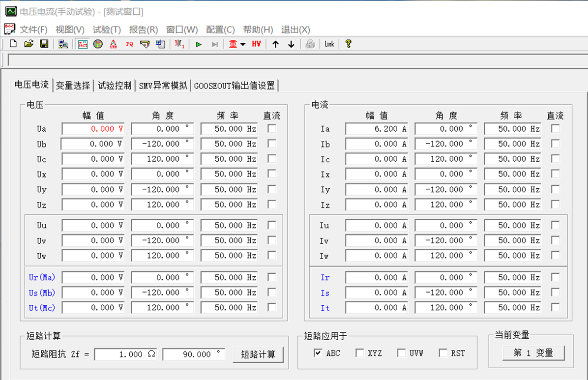Click the Iu frequency field

point(513,225)
